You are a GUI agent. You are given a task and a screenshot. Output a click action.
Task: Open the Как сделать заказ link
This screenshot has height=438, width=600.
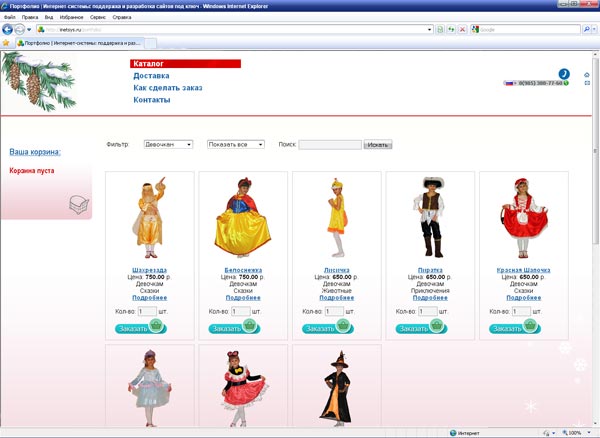point(168,88)
